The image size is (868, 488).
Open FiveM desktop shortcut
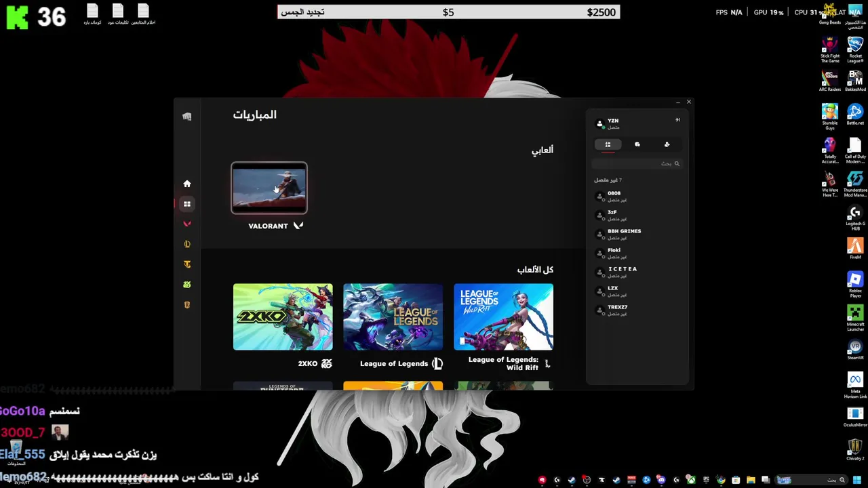(855, 248)
